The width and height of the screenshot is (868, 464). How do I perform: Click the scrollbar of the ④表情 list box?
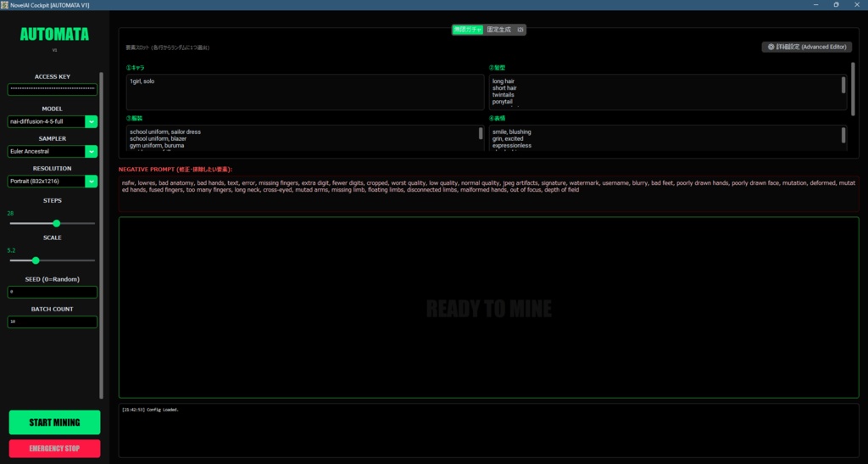(x=843, y=135)
